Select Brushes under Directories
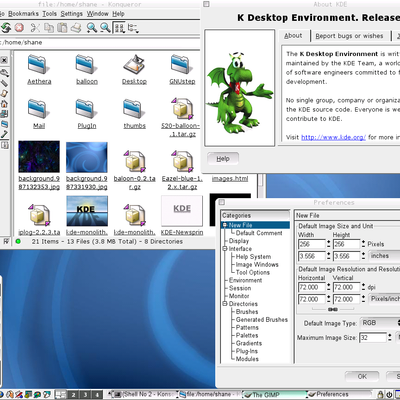400x400 pixels. point(247,312)
